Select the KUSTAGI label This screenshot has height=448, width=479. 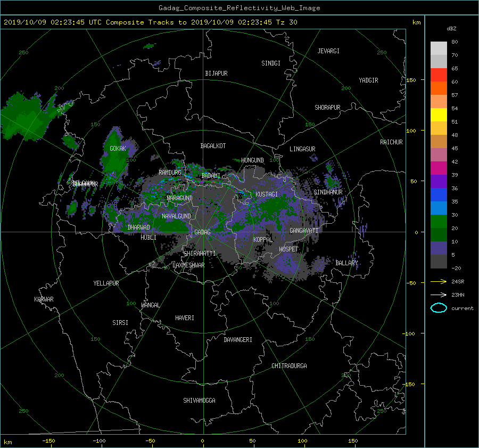pos(267,194)
